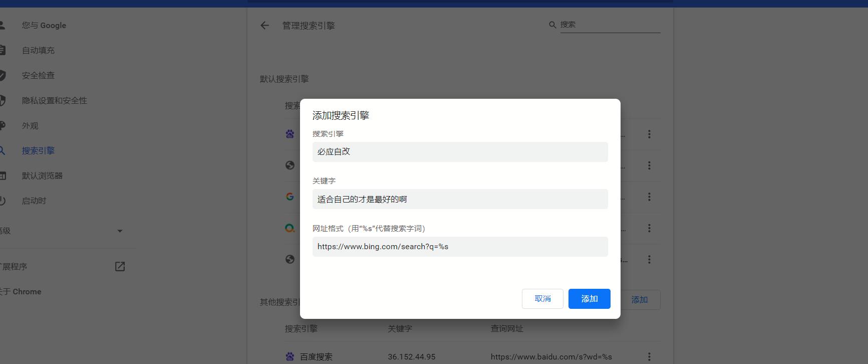Click the 360 search circular icon in list
This screenshot has width=868, height=364.
point(290,228)
